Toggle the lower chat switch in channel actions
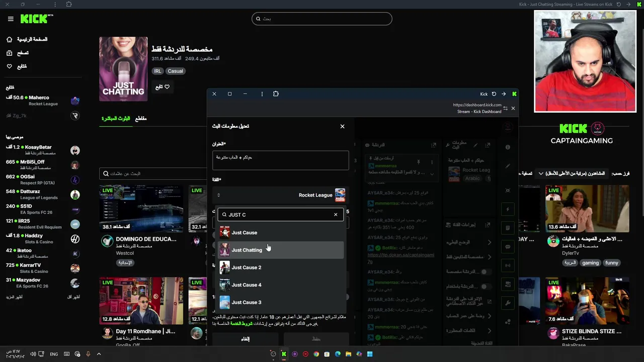This screenshot has width=644, height=362. tap(484, 286)
